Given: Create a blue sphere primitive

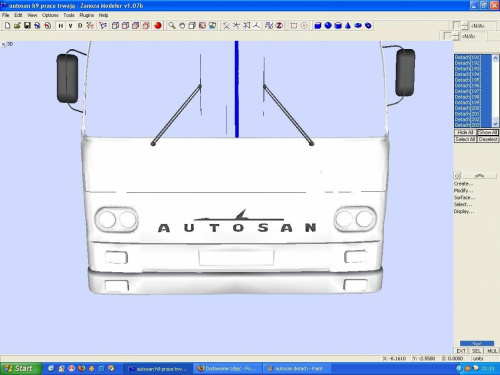Looking at the screenshot, I should click(x=328, y=26).
